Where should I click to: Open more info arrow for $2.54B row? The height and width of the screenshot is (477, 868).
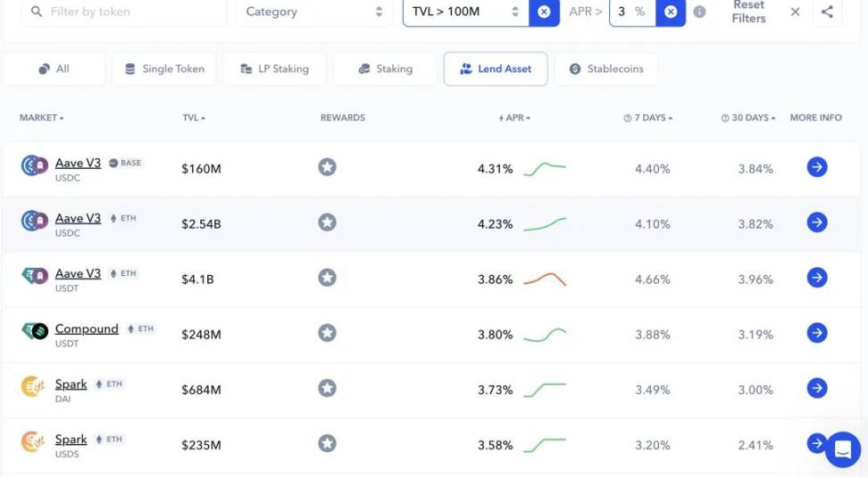tap(817, 222)
